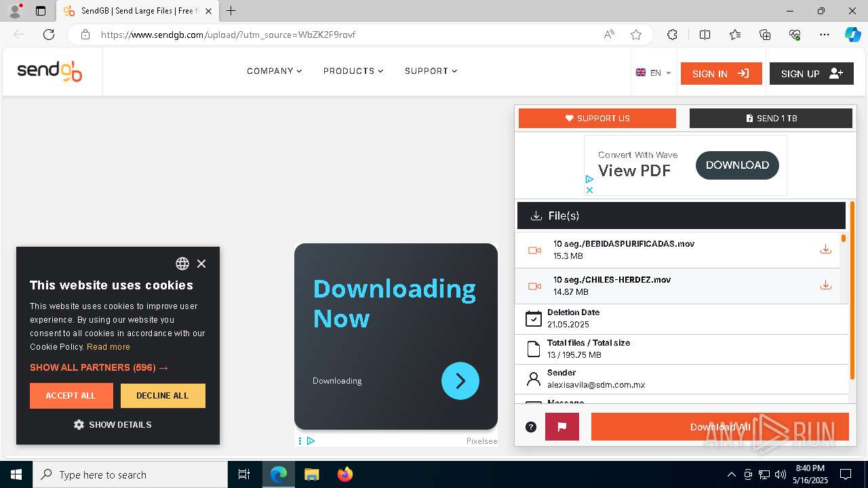Open Edge tab actions menu

click(41, 11)
